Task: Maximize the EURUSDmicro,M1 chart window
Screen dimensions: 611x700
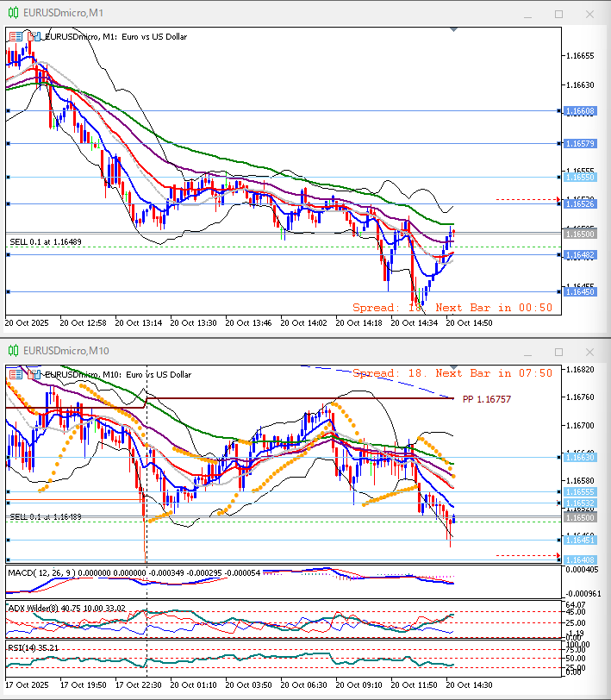Action: click(x=558, y=14)
